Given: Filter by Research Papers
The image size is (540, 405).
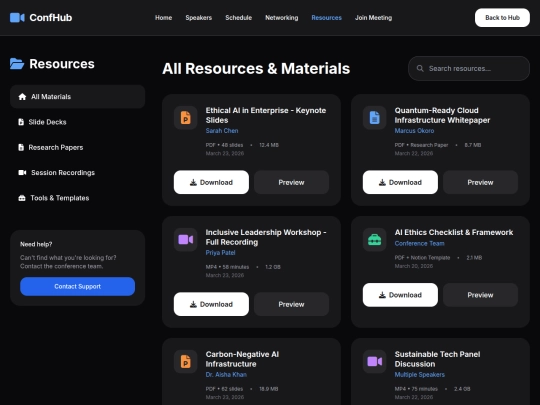Looking at the screenshot, I should 77,147.
